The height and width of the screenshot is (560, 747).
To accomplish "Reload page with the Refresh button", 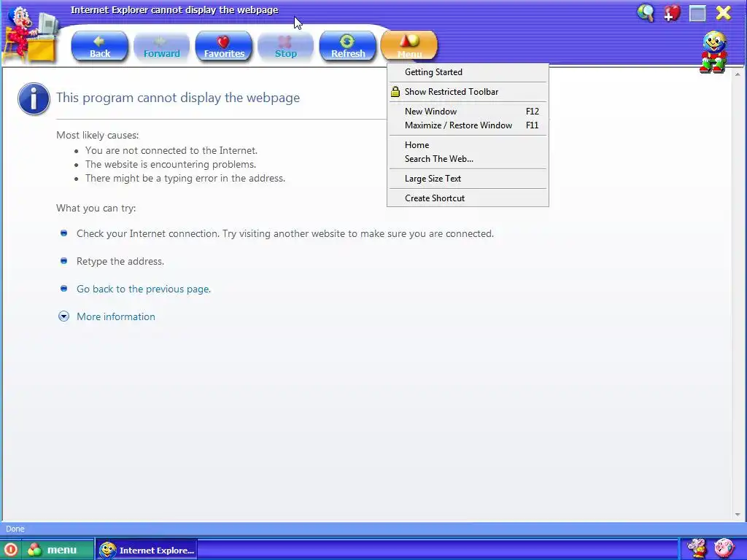I will click(x=347, y=46).
